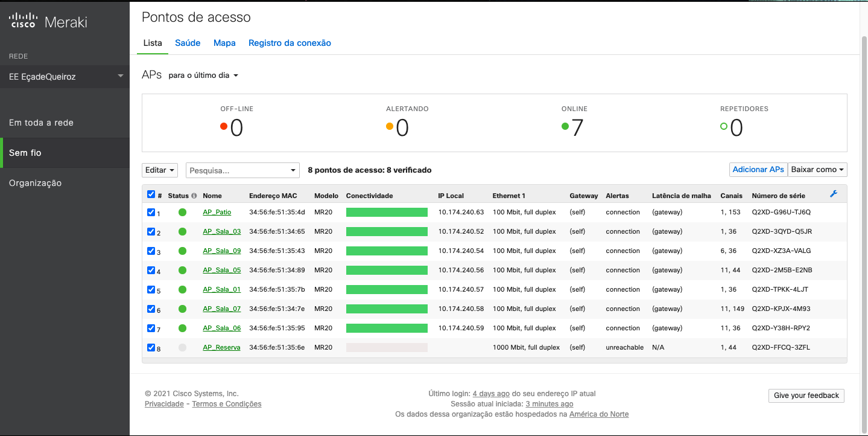Screen dimensions: 868x436
Task: Expand the 'para o último dia' time range
Action: [203, 75]
